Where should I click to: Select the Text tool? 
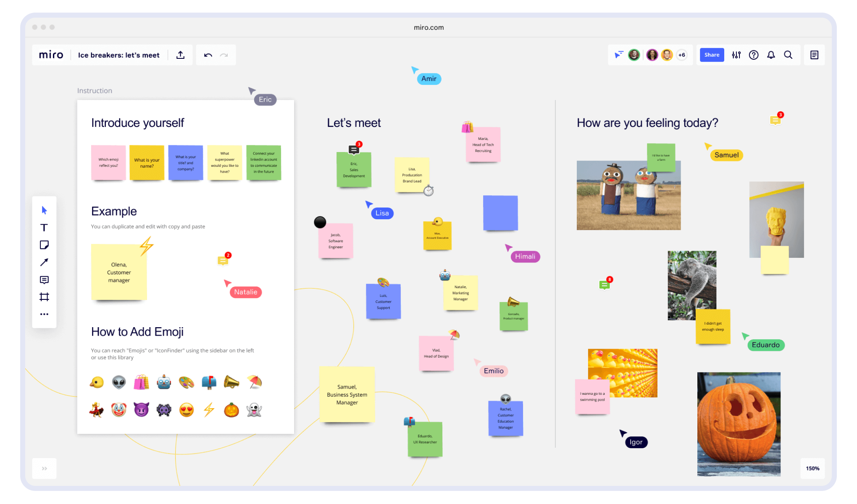(x=44, y=228)
